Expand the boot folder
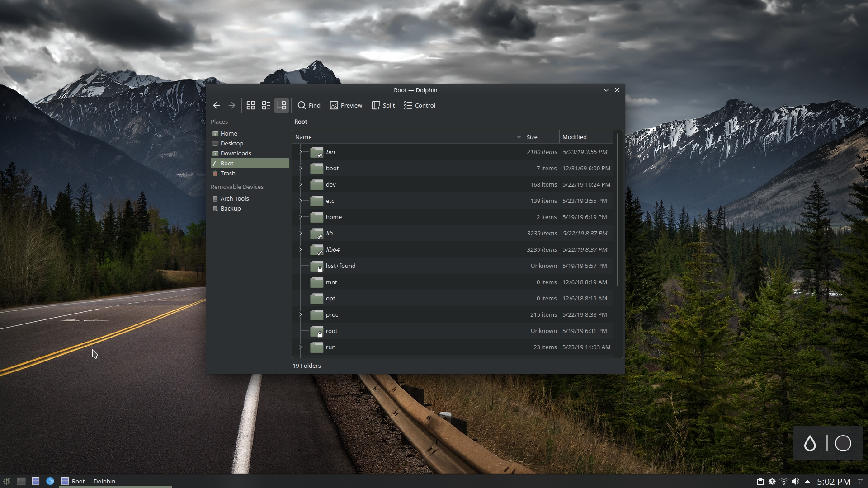The width and height of the screenshot is (868, 488). point(300,168)
